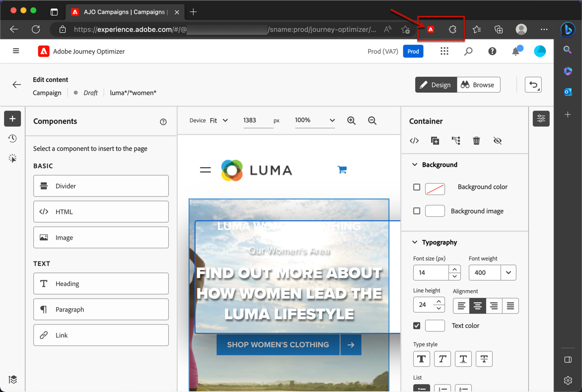The height and width of the screenshot is (392, 582).
Task: Click the Adobe Experience Cloud extension icon
Action: point(431,29)
